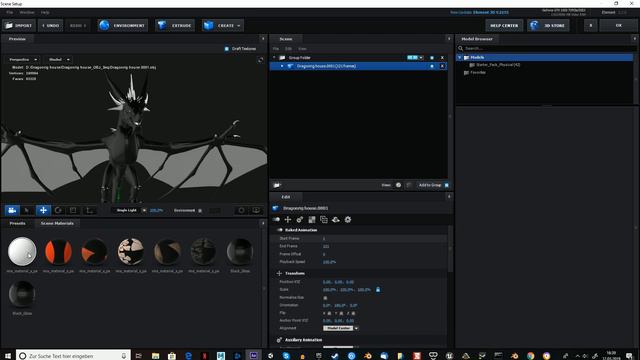Click the EXTRUDE button
This screenshot has width=640, height=360.
click(175, 25)
